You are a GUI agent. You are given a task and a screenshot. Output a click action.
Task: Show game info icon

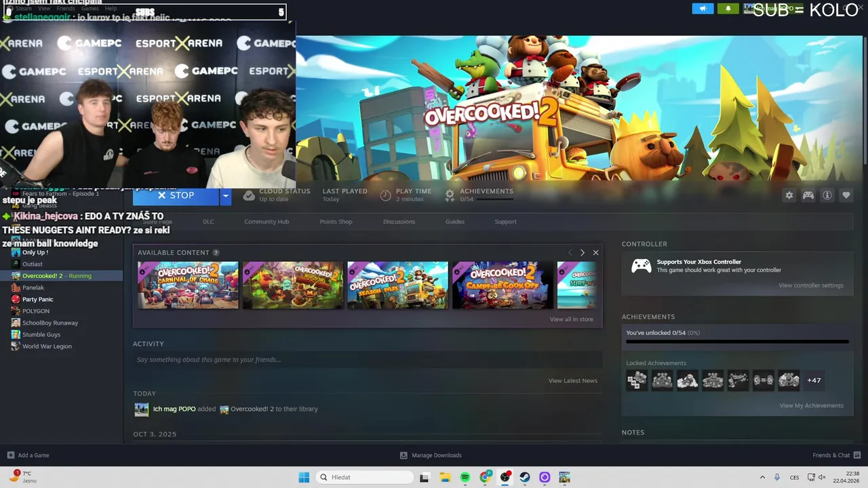(x=827, y=195)
